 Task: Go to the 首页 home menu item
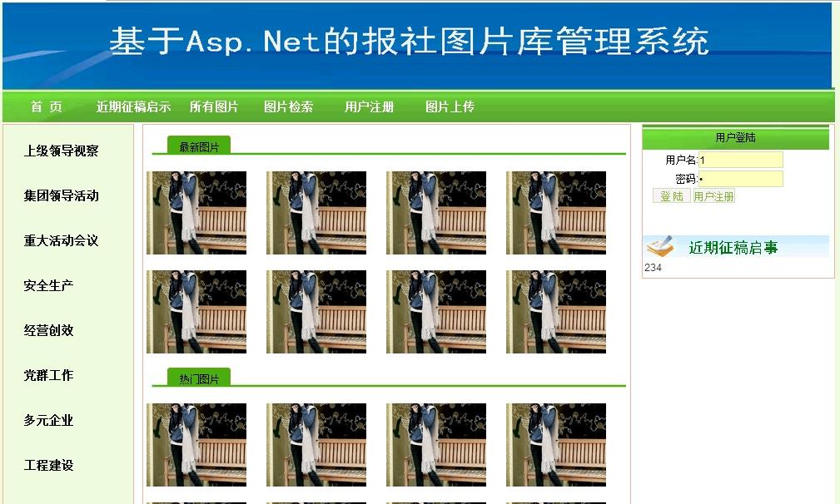tap(46, 107)
